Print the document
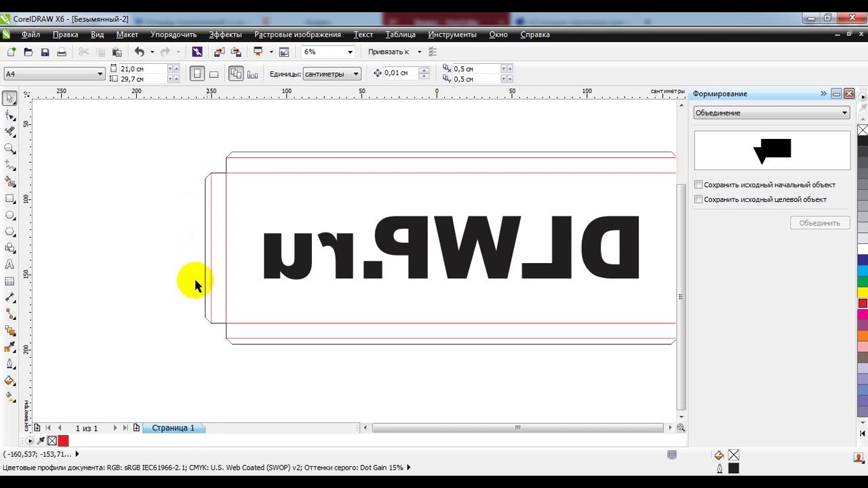This screenshot has height=488, width=868. (62, 52)
